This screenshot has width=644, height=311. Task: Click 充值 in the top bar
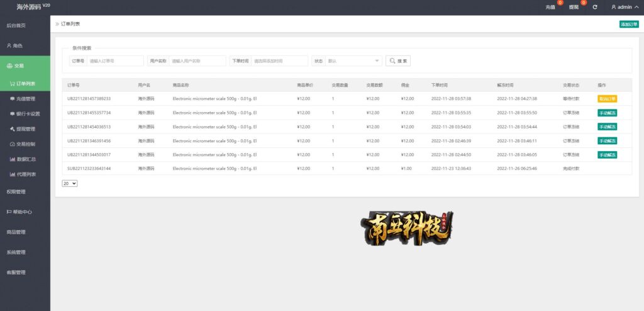(550, 8)
